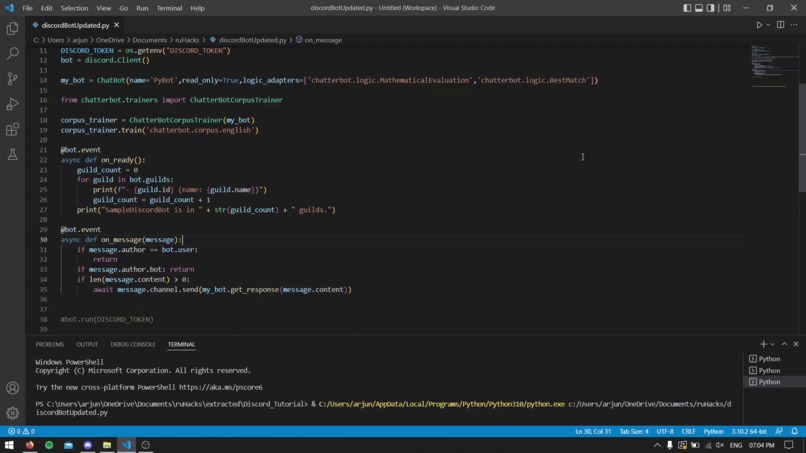The image size is (806, 453).
Task: Open the Explorer view in activity bar
Action: 12,28
